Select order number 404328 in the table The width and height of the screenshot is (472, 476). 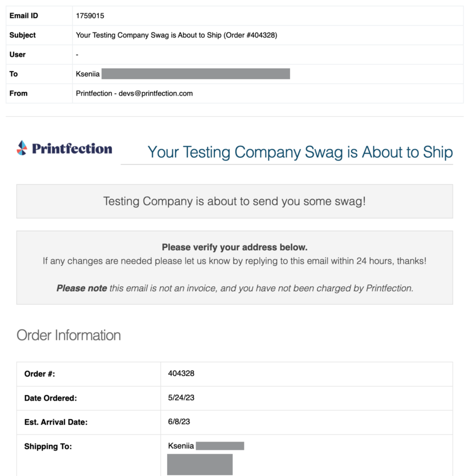point(181,373)
